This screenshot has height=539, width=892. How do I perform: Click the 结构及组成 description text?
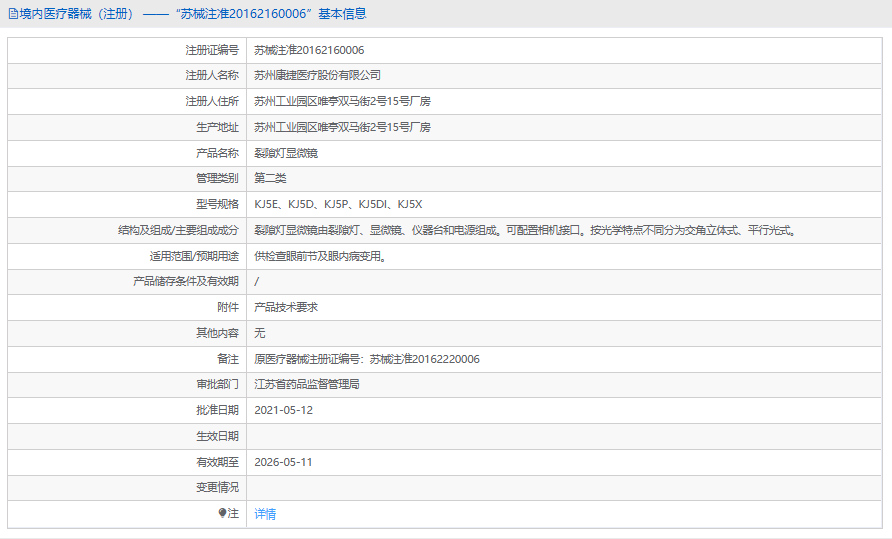pos(527,231)
